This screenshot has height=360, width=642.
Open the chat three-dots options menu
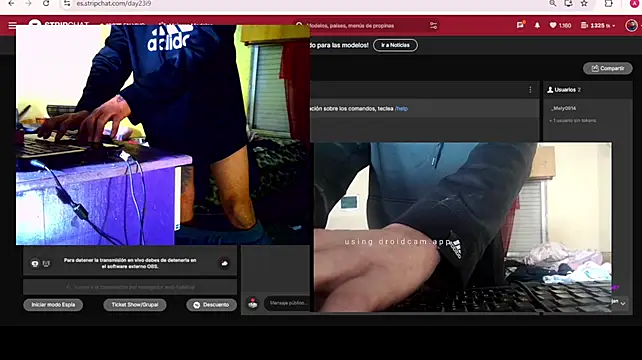click(530, 90)
